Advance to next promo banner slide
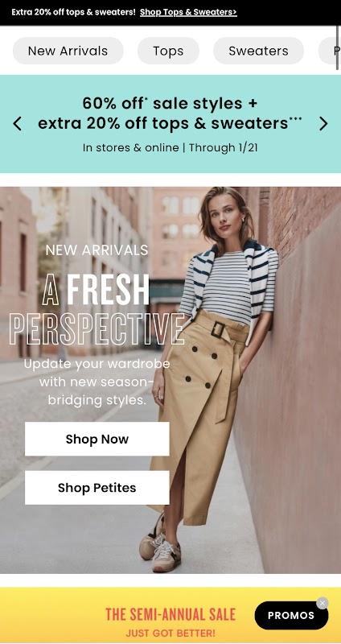This screenshot has width=341, height=644. [323, 123]
